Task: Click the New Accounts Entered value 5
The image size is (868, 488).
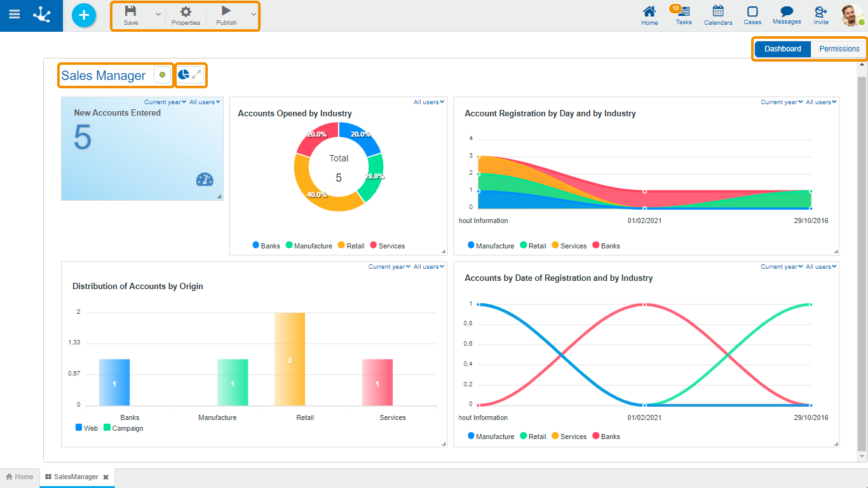Action: (83, 137)
